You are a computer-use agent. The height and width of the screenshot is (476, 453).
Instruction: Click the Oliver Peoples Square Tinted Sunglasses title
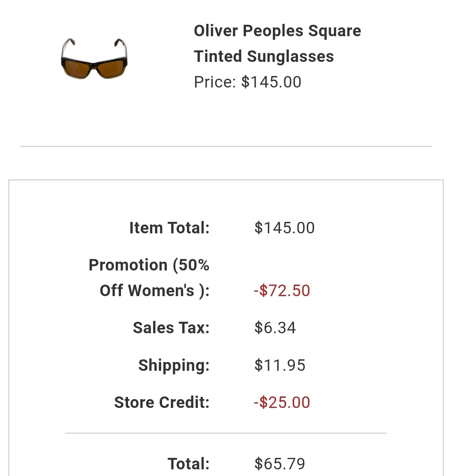tap(277, 43)
